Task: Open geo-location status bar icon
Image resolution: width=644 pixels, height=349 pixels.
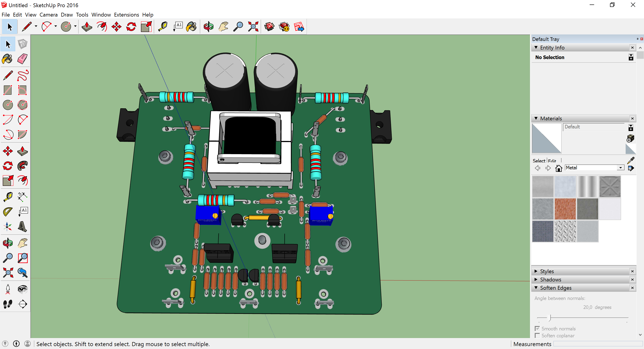Action: 5,344
